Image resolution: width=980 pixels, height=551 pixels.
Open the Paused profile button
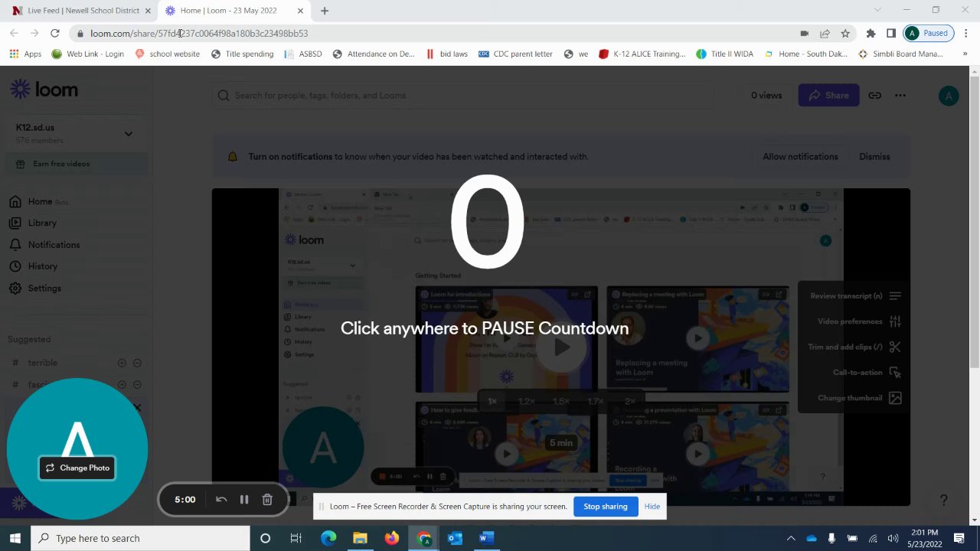click(928, 34)
